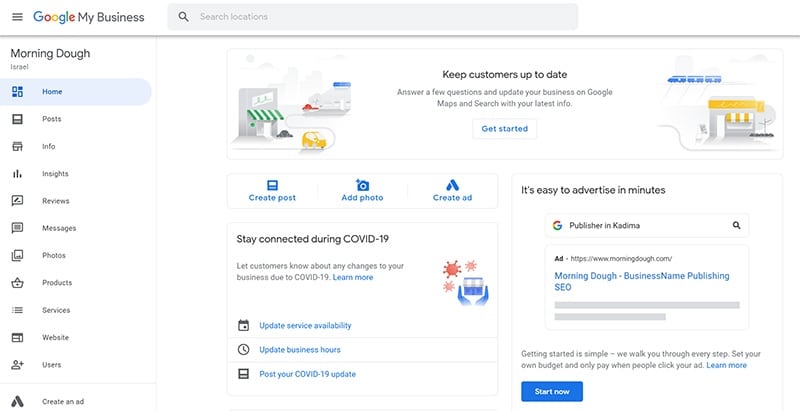This screenshot has height=411, width=800.
Task: Open the Info section
Action: [48, 146]
